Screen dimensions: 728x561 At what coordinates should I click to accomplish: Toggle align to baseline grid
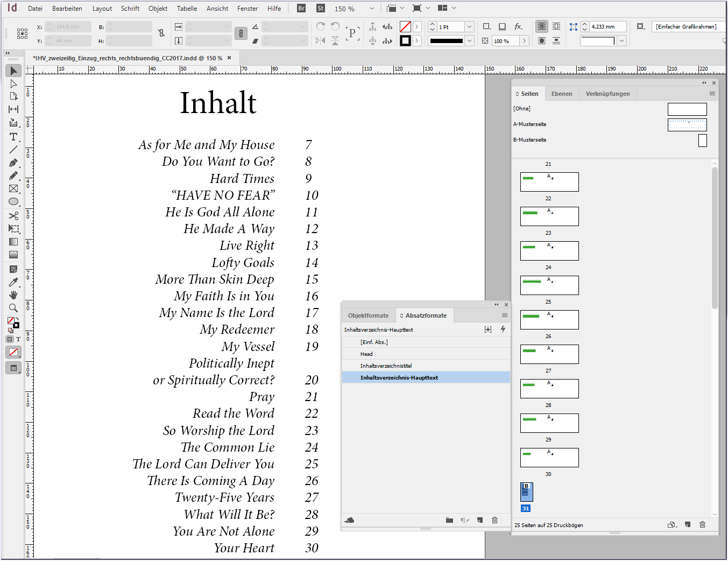(x=556, y=40)
